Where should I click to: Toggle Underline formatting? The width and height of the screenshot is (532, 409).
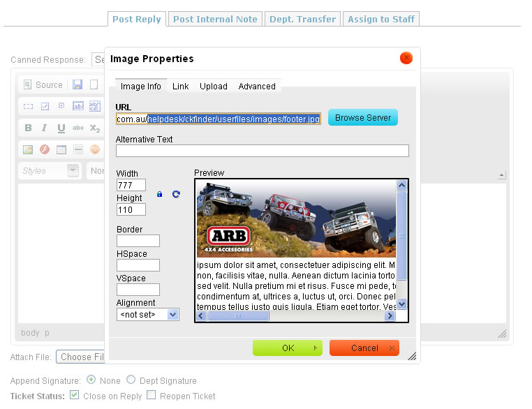point(61,128)
